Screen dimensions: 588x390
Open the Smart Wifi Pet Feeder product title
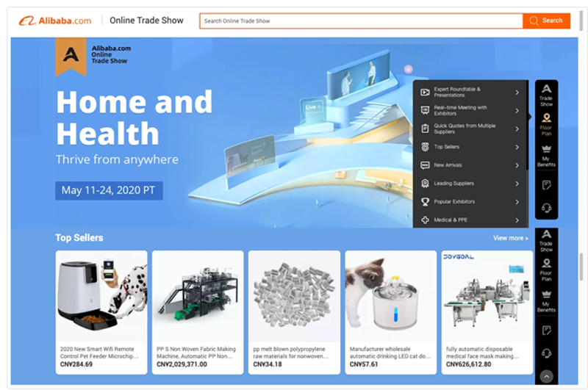point(99,353)
